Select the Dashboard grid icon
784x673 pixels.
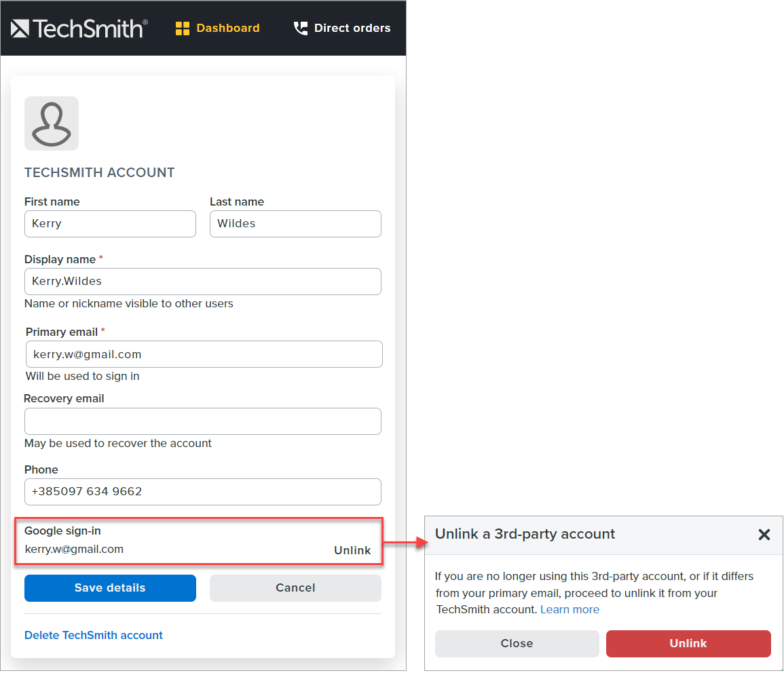[182, 28]
